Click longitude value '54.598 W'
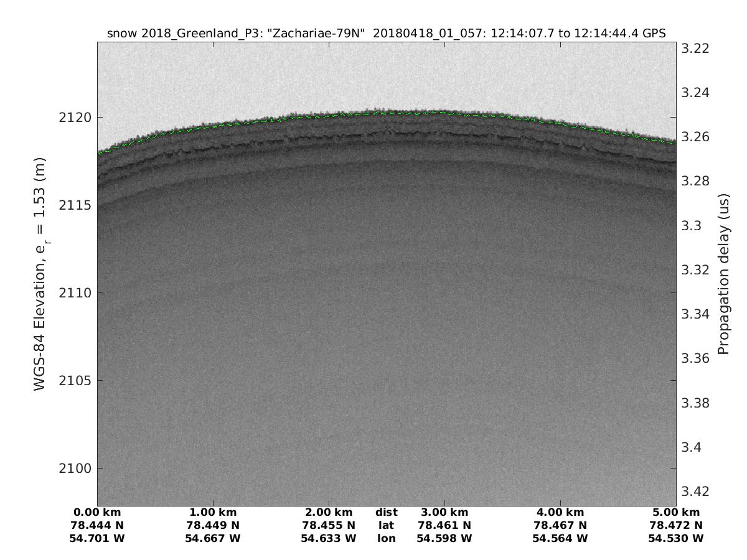The width and height of the screenshot is (747, 560). [444, 538]
